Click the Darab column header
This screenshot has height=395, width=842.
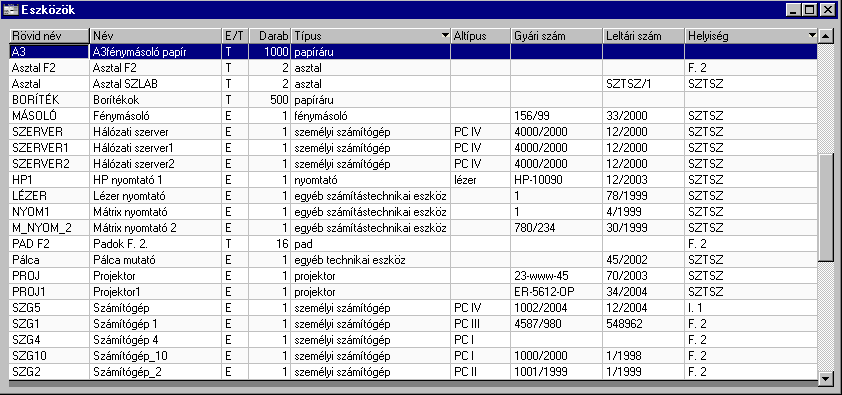click(270, 36)
